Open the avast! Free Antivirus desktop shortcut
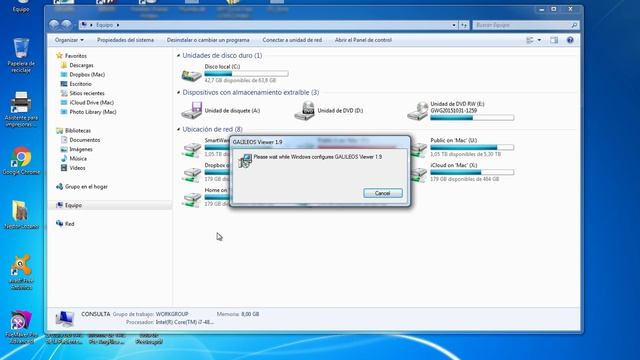 [21, 272]
